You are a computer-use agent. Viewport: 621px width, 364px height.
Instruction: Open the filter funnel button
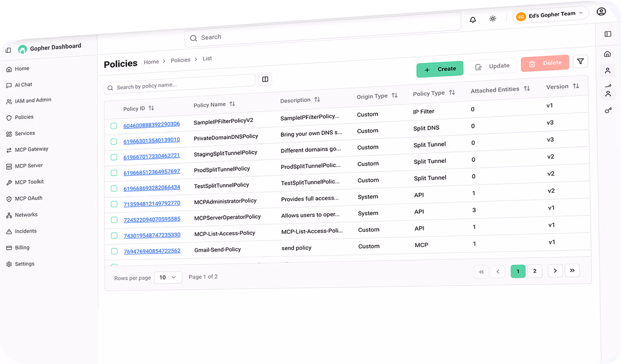[x=580, y=61]
